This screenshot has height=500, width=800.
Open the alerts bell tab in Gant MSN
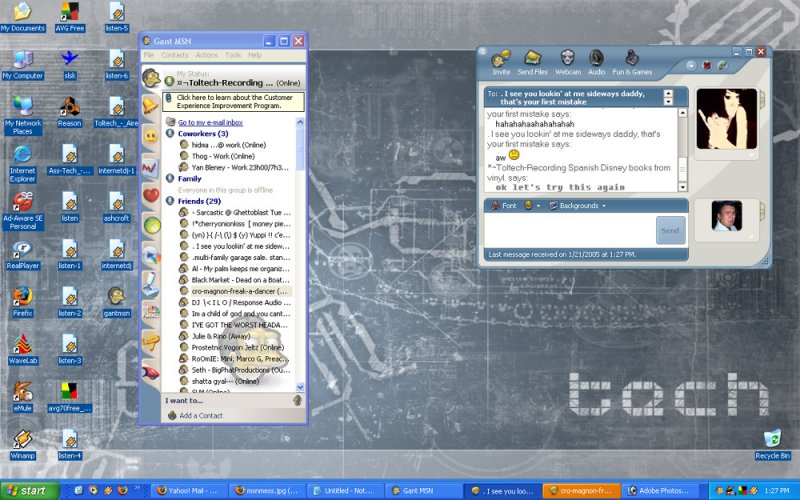coord(151,105)
